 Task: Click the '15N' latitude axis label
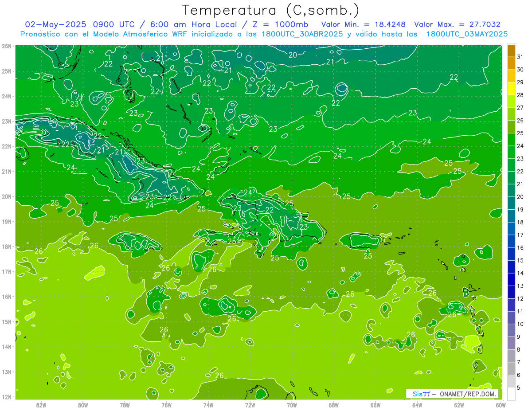[x=6, y=321]
